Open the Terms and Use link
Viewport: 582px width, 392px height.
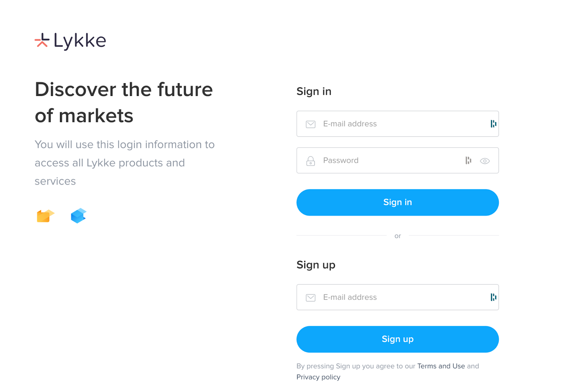[441, 366]
